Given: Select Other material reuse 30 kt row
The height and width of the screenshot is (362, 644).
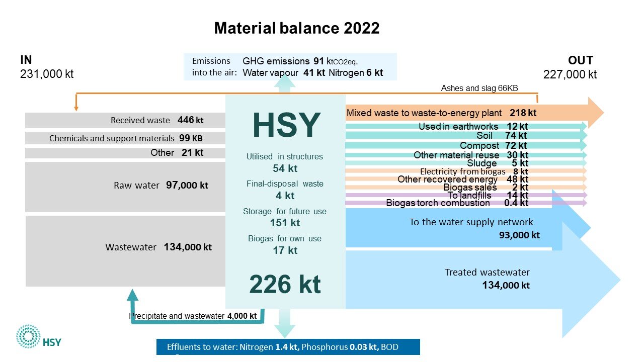Looking at the screenshot, I should point(466,155).
